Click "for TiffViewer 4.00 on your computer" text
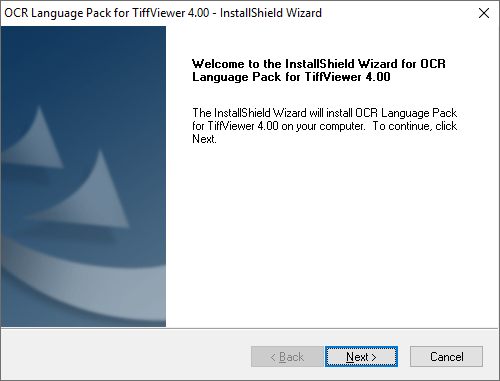The width and height of the screenshot is (500, 381). click(279, 126)
